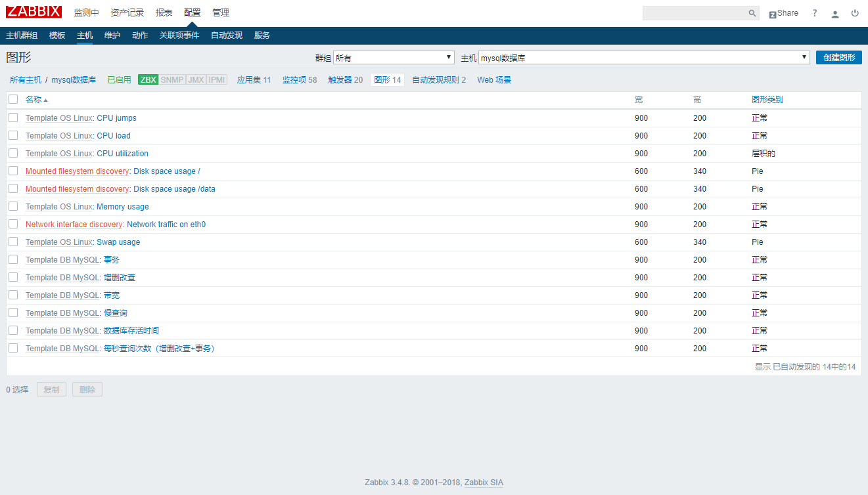
Task: Click the 删除 button
Action: [x=87, y=389]
